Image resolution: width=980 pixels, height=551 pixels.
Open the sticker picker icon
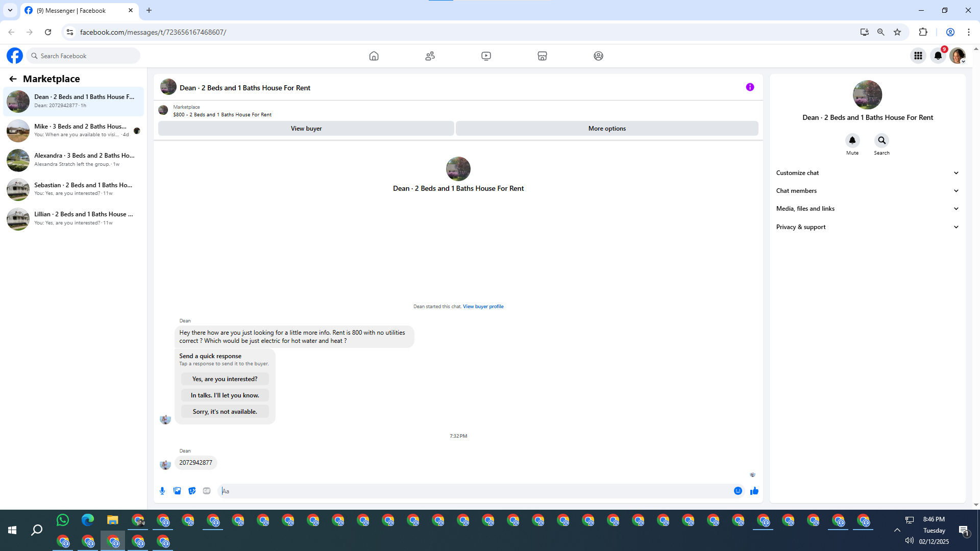[192, 491]
